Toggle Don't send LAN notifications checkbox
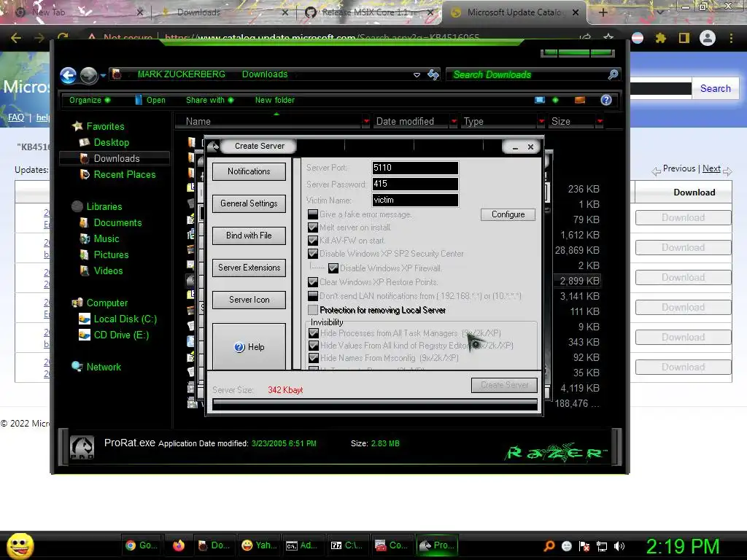This screenshot has height=560, width=747. (313, 296)
